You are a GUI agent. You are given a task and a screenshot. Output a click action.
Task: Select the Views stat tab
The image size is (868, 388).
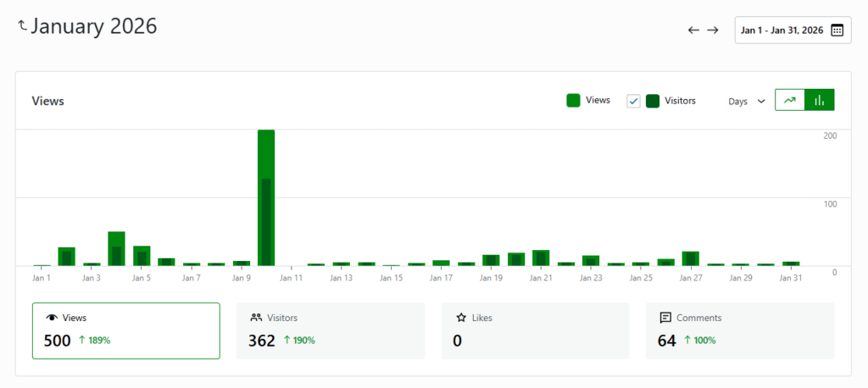[x=125, y=330]
